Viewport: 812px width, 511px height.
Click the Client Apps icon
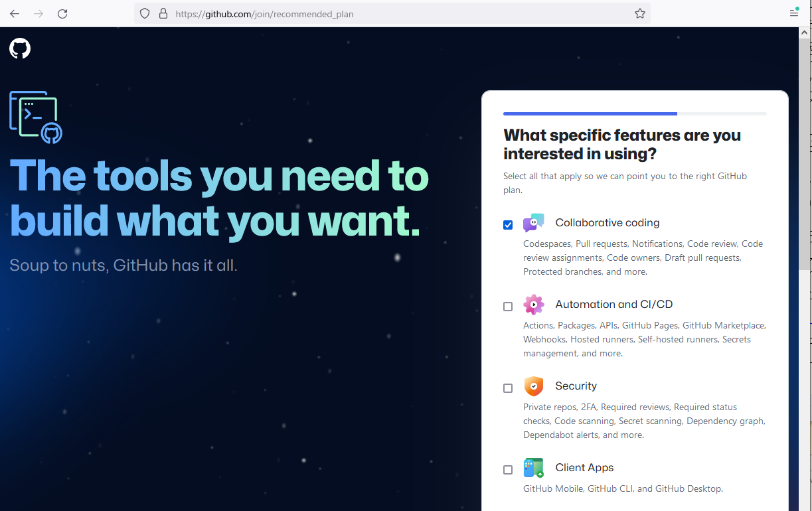533,468
